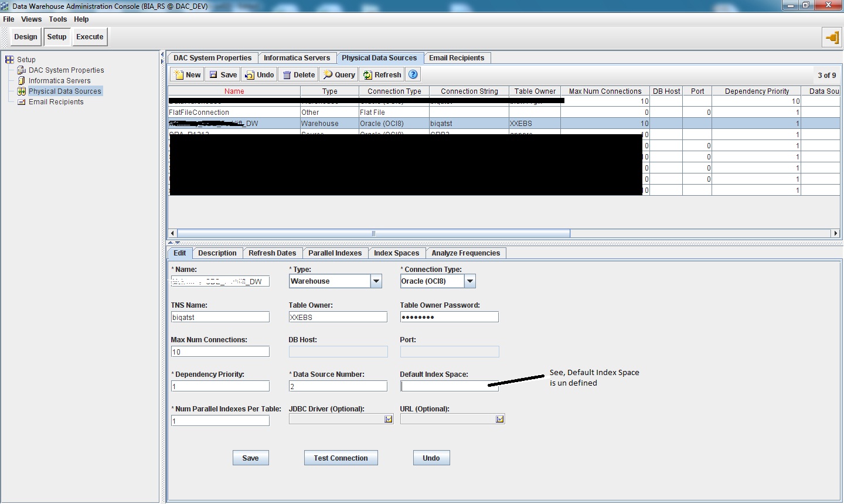The width and height of the screenshot is (844, 504).
Task: Open the Analyze Frequencies sub-tab
Action: point(466,253)
